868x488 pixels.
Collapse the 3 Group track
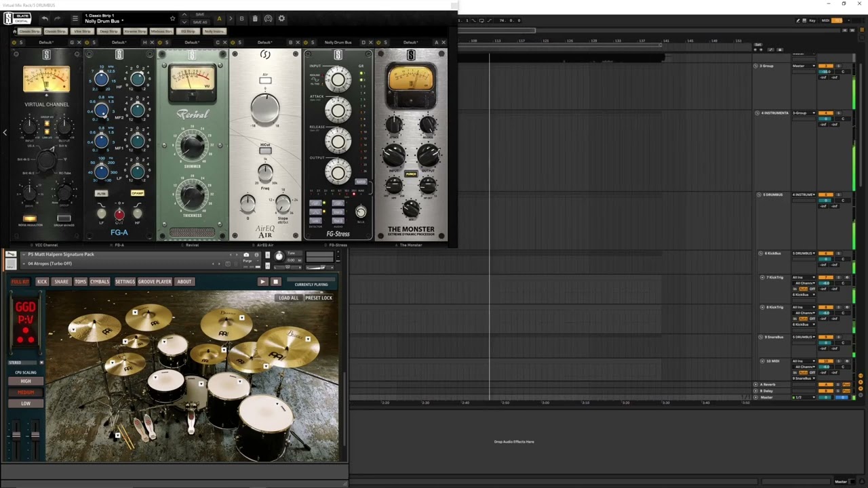755,66
